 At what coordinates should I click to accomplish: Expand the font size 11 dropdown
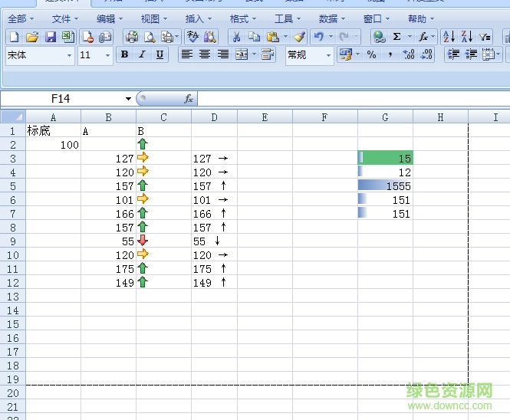point(107,55)
